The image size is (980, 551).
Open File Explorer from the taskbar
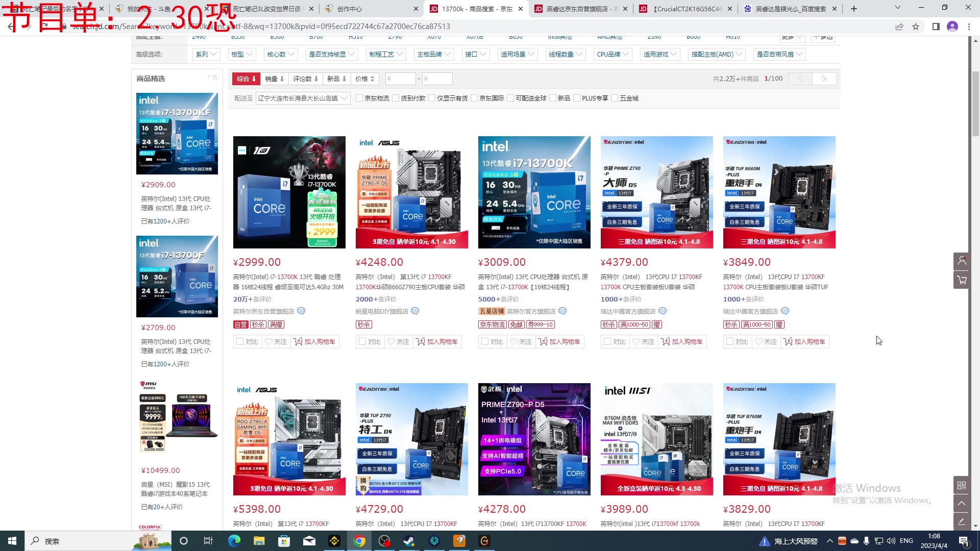point(259,541)
